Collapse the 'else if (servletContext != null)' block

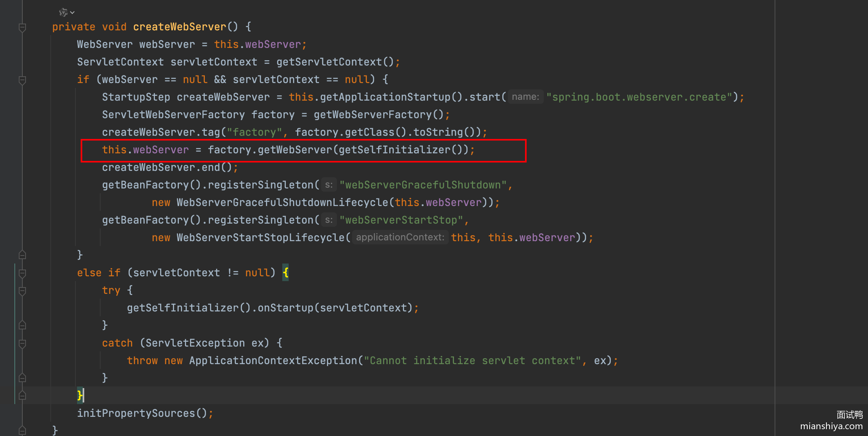tap(22, 273)
